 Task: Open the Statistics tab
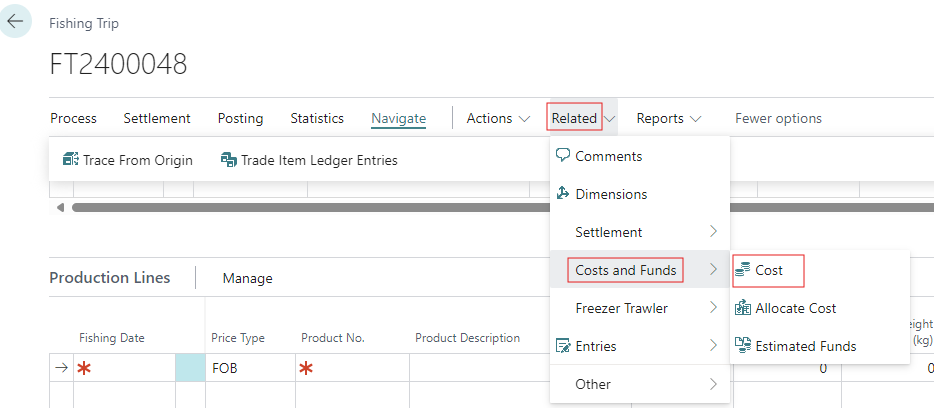(316, 118)
